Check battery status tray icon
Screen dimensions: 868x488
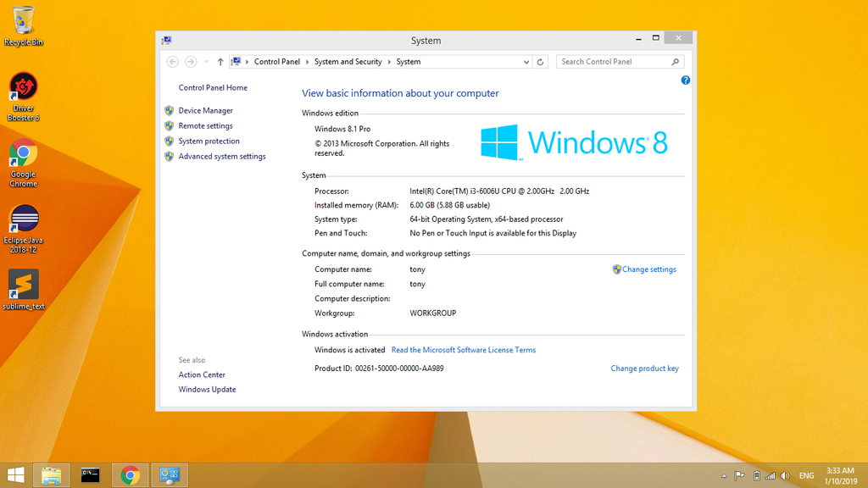pos(756,476)
